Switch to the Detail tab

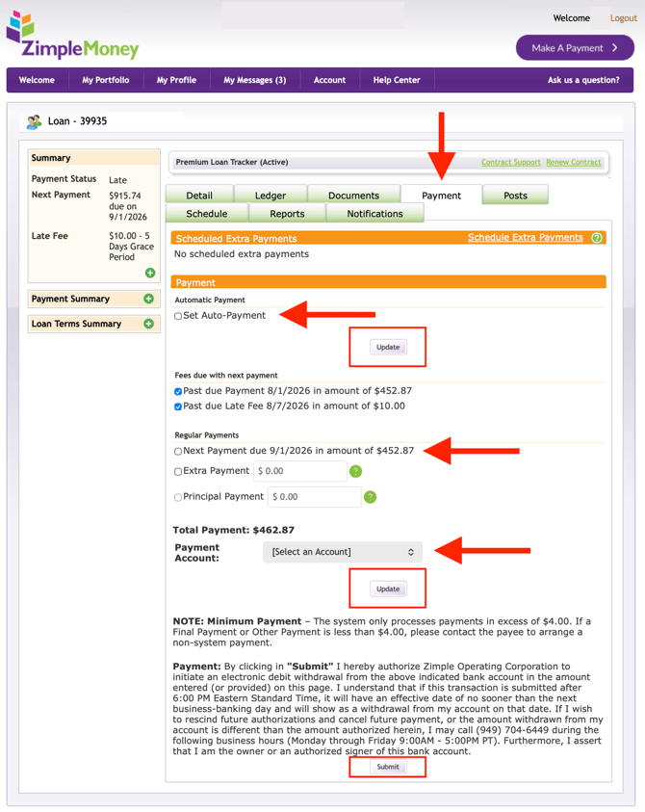point(199,196)
